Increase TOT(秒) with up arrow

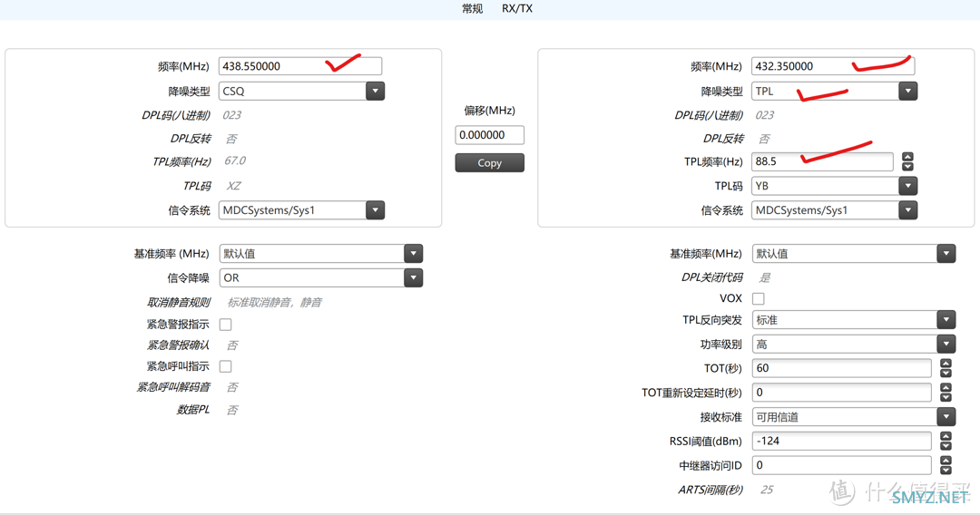(946, 364)
